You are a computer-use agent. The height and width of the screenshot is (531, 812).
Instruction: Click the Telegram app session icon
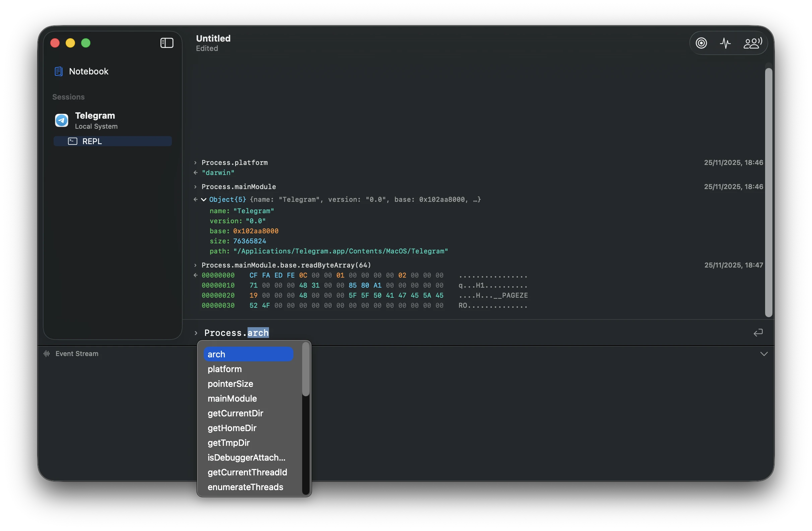pyautogui.click(x=62, y=120)
